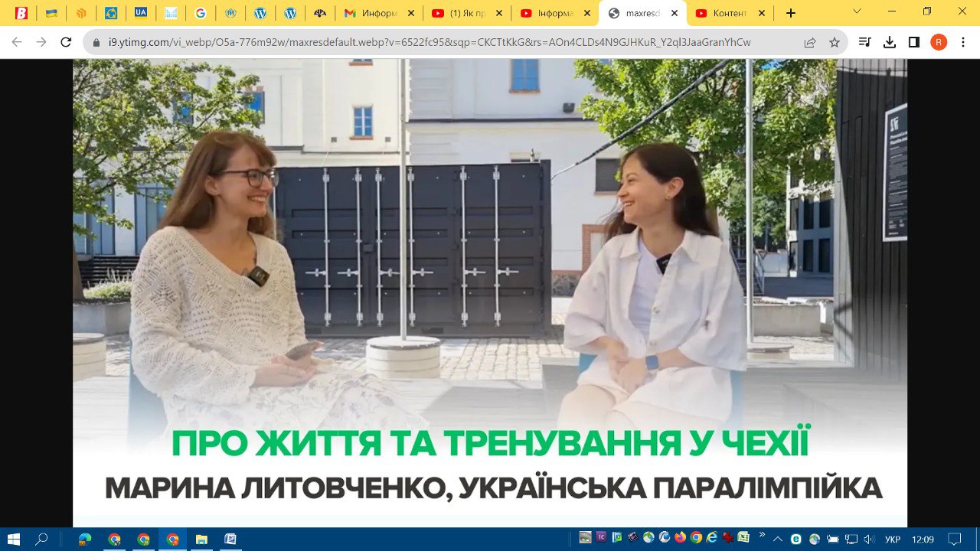Open the media controls button

864,43
